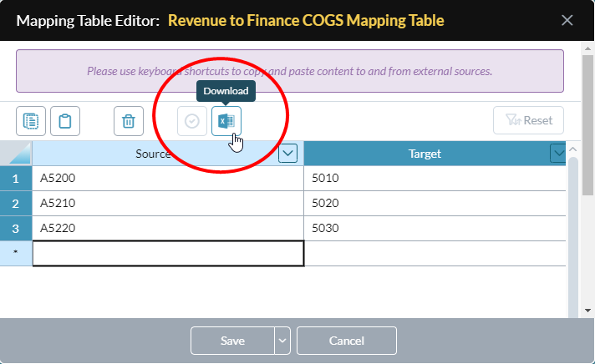
Task: Click the validate checkmark icon
Action: pyautogui.click(x=192, y=121)
